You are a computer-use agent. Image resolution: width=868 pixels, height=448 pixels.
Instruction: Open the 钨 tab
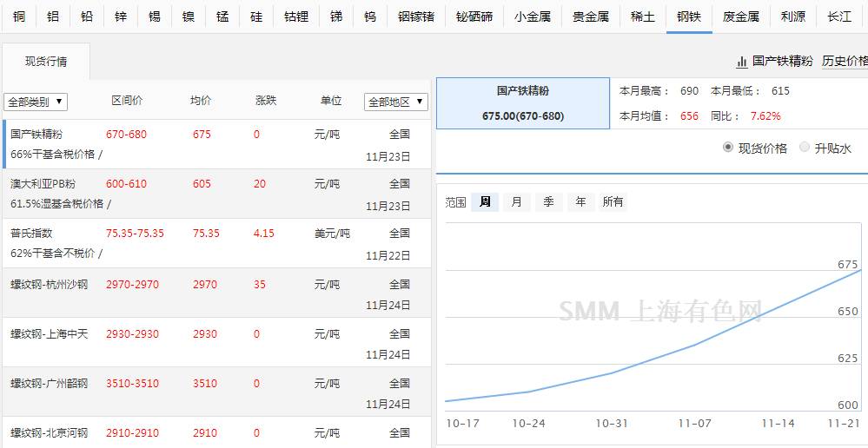[370, 16]
